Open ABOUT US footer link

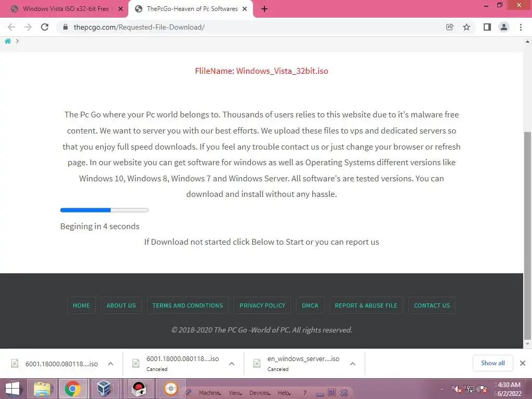point(121,305)
